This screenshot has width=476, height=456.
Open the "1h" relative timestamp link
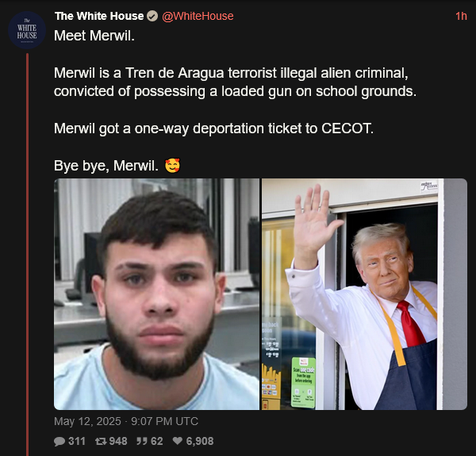point(461,16)
